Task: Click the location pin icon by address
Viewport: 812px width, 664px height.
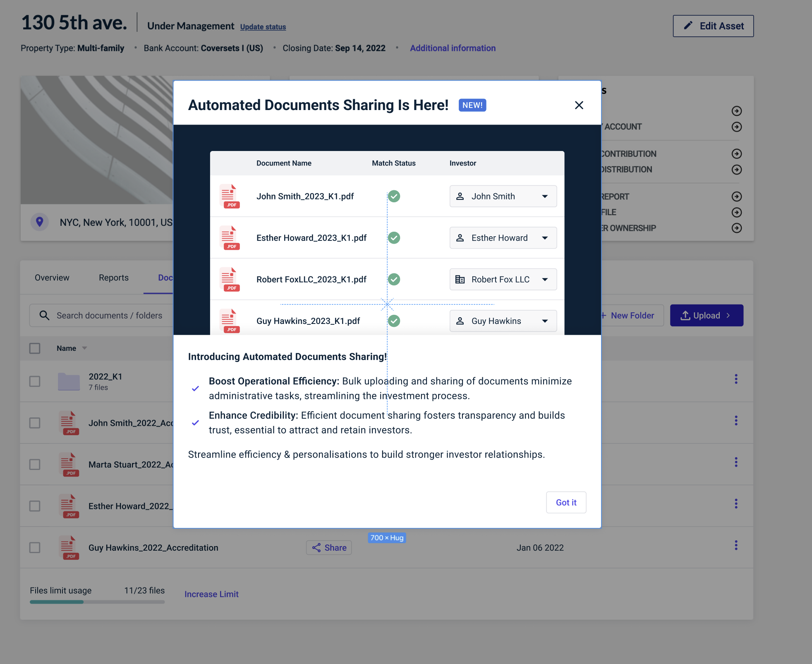Action: [40, 222]
